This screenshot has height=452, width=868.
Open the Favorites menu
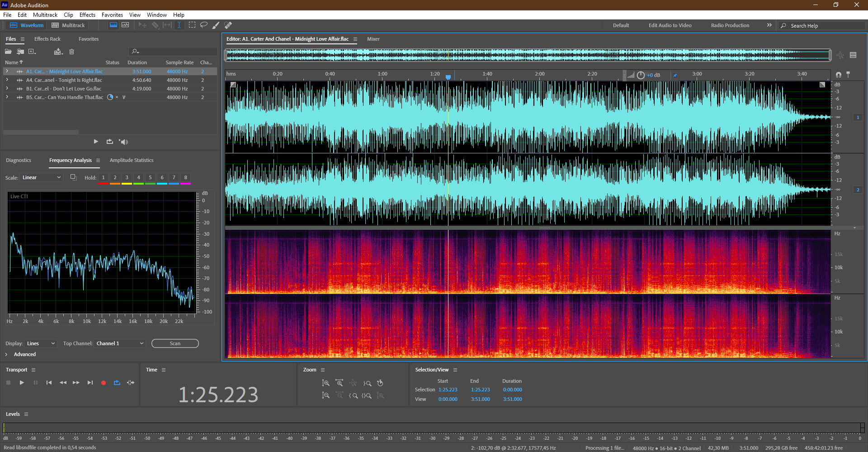[x=112, y=15]
